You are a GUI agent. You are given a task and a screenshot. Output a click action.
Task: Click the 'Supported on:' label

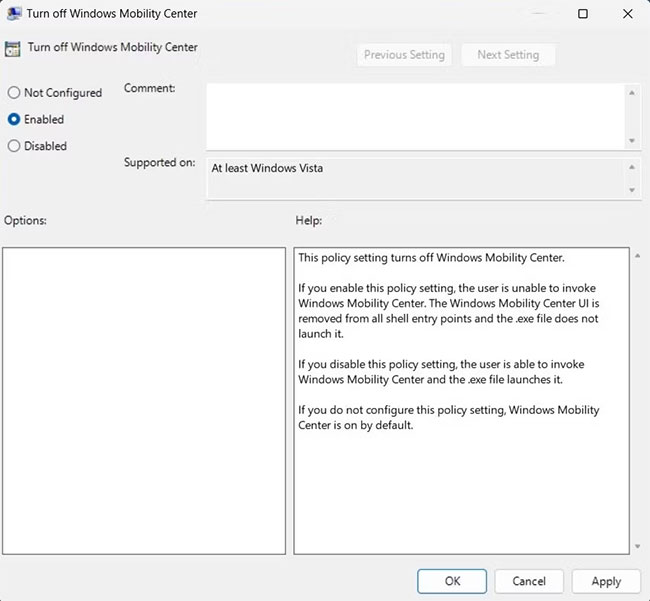click(x=160, y=162)
